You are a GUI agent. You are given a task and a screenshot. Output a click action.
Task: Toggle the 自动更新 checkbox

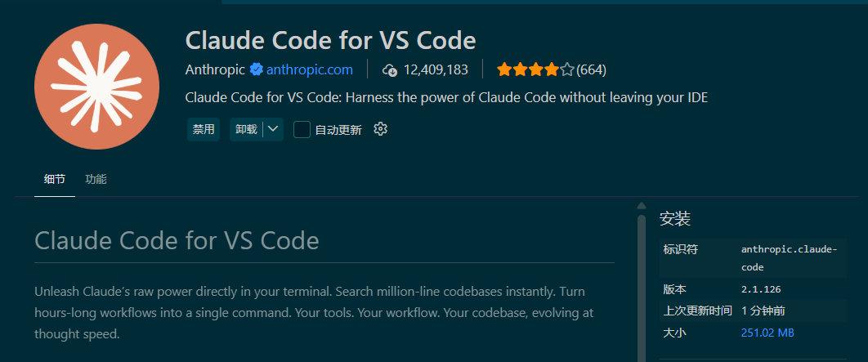point(302,130)
